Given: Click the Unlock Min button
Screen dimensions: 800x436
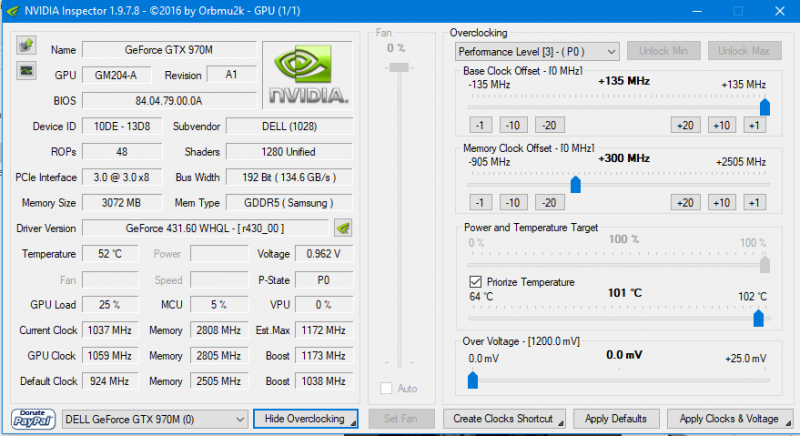Looking at the screenshot, I should (663, 51).
